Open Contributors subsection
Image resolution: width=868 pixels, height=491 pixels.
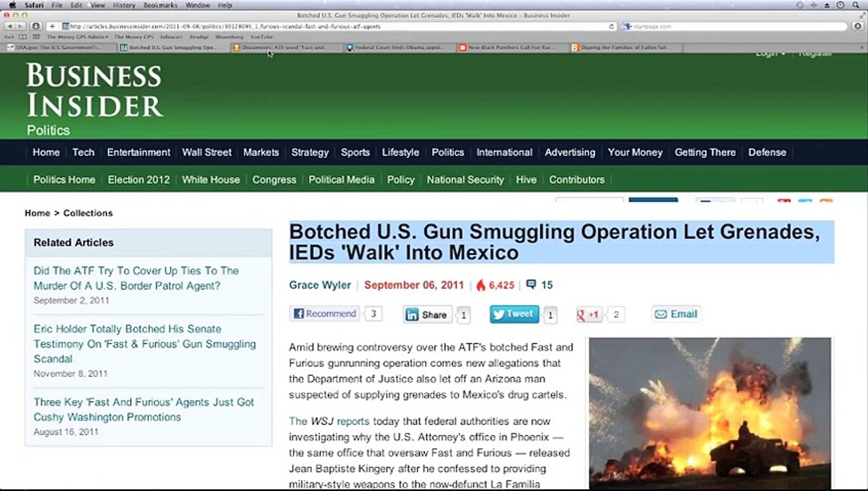click(x=577, y=179)
